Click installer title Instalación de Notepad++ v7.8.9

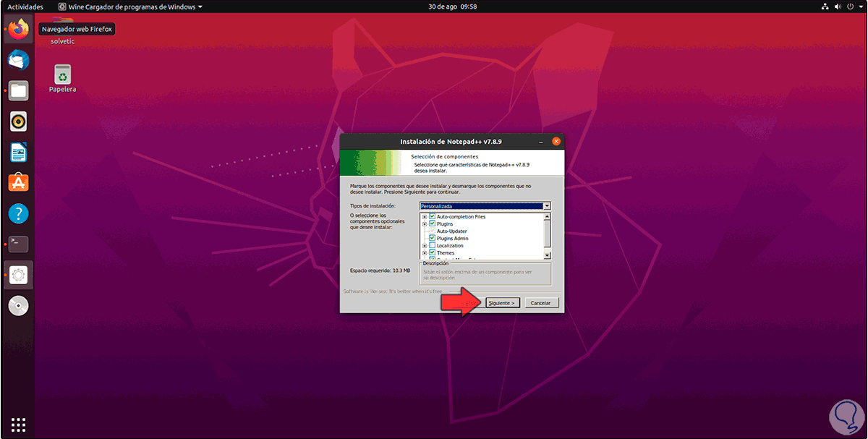451,141
